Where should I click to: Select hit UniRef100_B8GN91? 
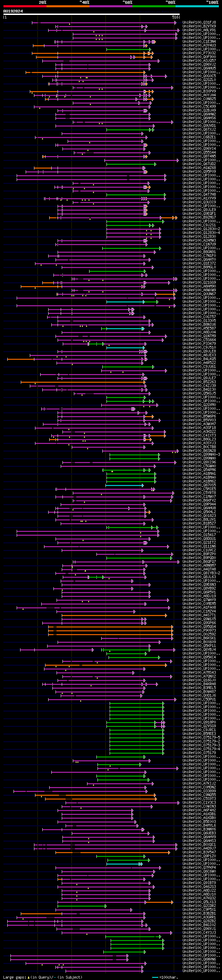(x=199, y=251)
